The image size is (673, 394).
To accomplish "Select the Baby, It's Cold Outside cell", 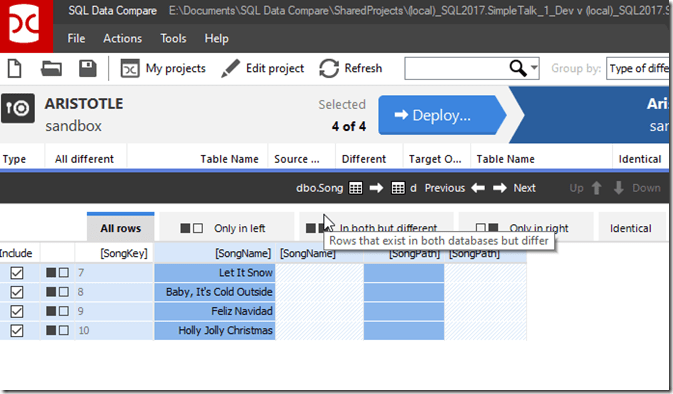I will (x=215, y=292).
